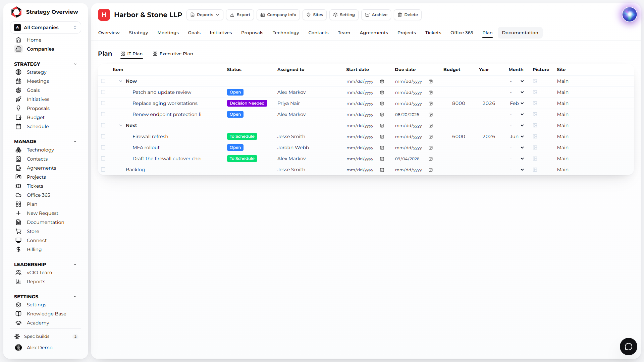Open due date calendar for Renew endpoint protection

tap(431, 115)
